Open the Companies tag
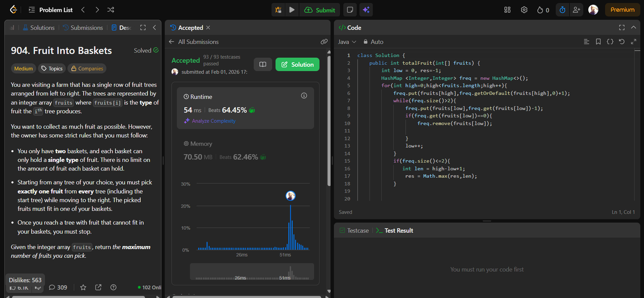 pos(86,68)
